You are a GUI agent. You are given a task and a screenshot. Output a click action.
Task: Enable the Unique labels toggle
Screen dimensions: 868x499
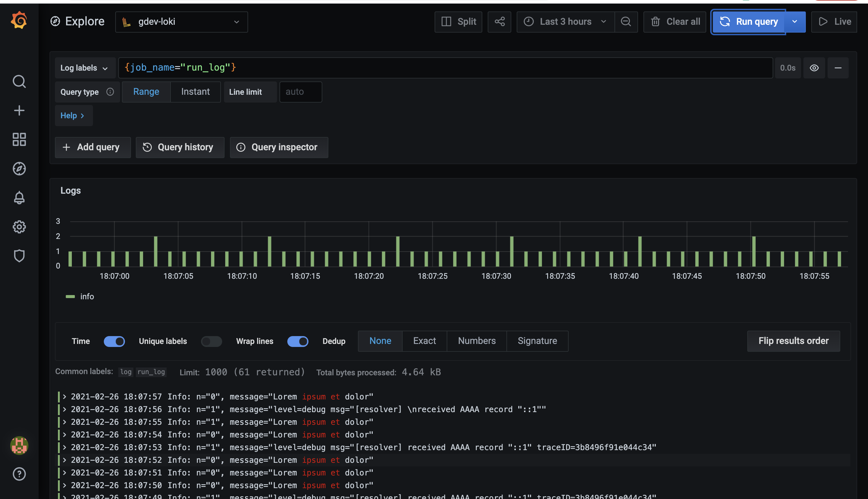[212, 341]
